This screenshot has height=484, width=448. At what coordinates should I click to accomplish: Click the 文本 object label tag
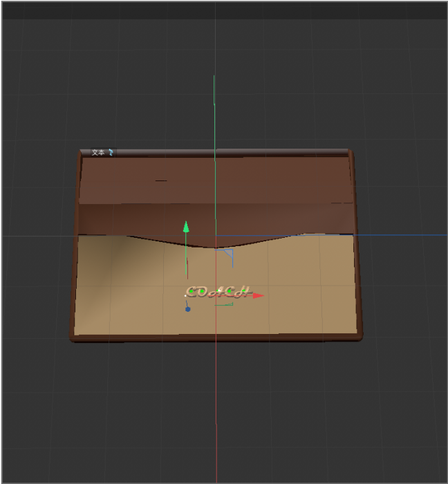[98, 153]
